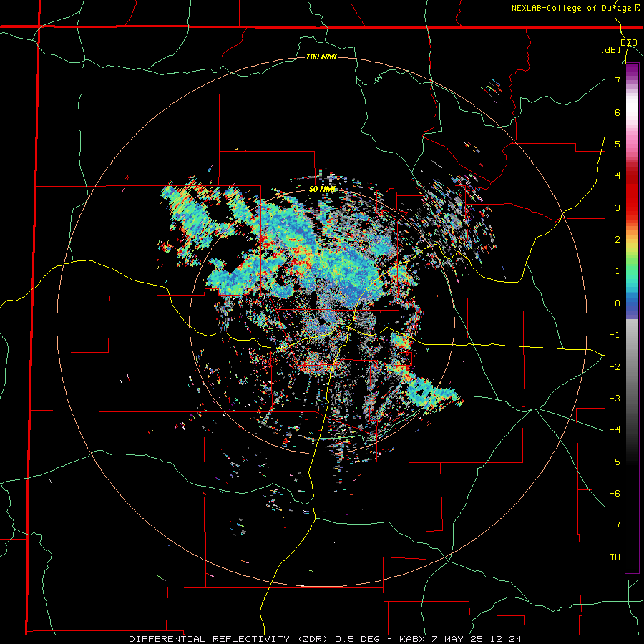
Task: Click the DZD legend title
Action: (x=629, y=43)
